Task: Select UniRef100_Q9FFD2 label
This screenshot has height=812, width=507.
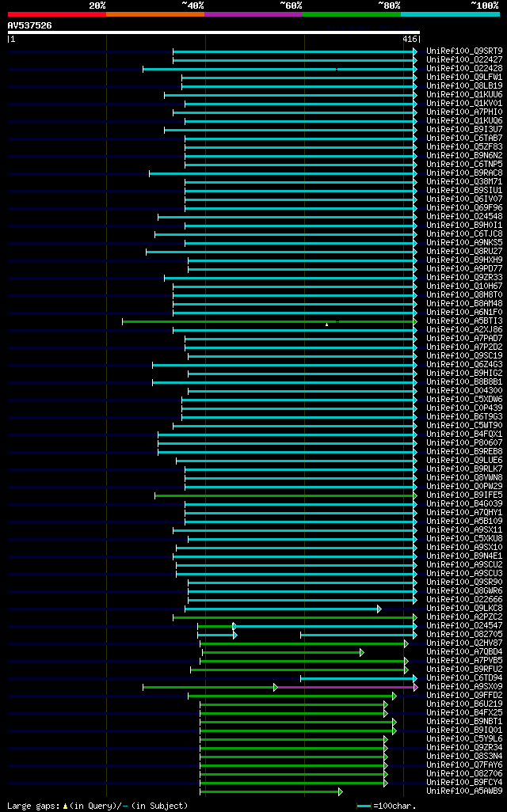Action: tap(464, 696)
